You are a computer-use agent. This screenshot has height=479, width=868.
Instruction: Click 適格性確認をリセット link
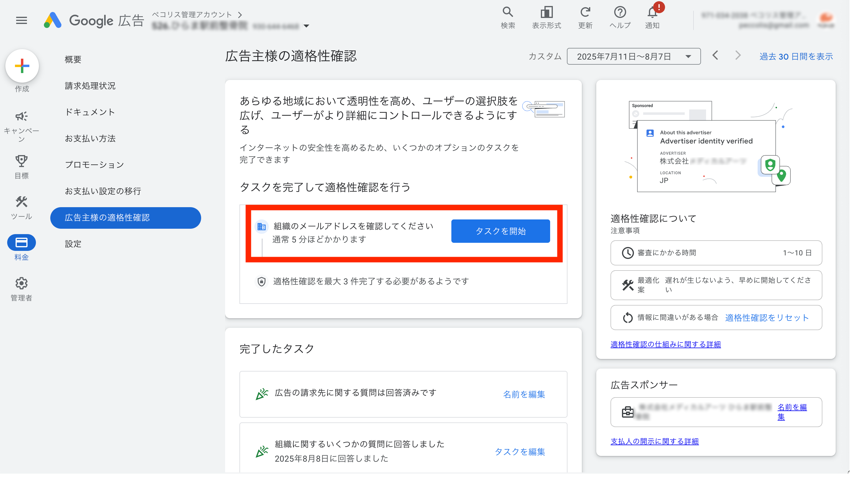(767, 318)
